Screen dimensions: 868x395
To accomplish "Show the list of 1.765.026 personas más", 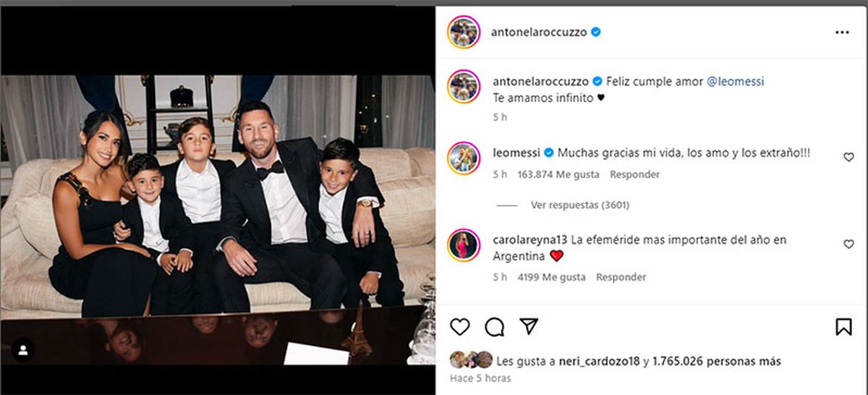I will [715, 361].
